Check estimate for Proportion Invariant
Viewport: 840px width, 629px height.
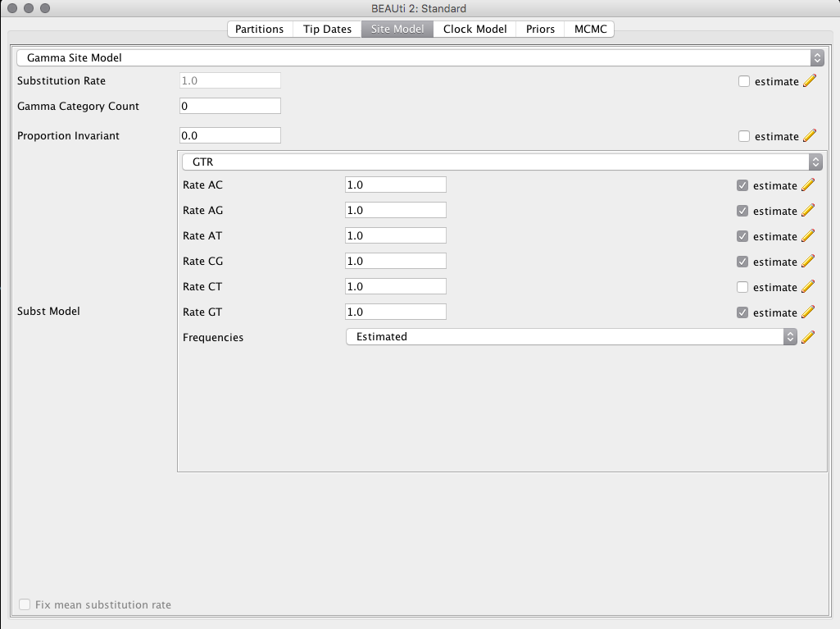tap(743, 136)
